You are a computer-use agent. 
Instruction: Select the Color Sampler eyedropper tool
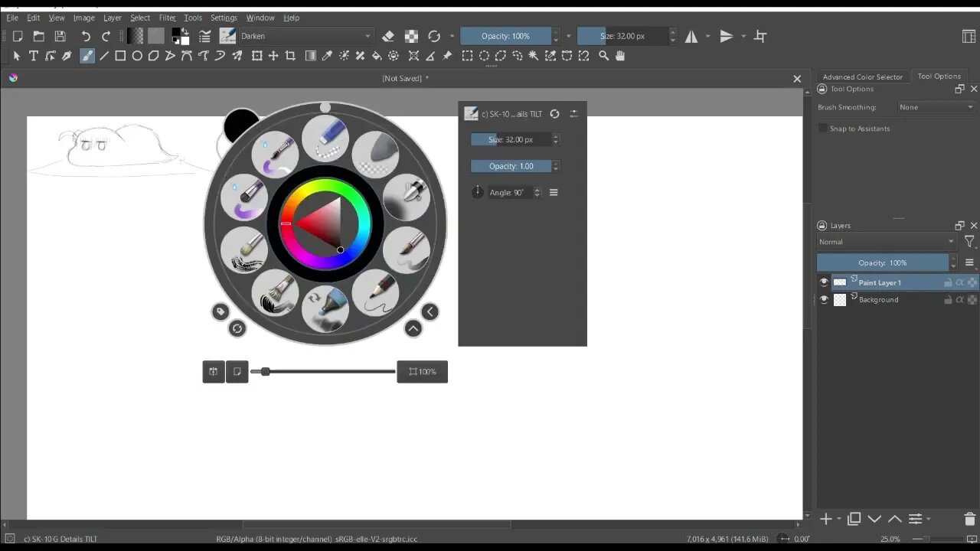point(327,56)
